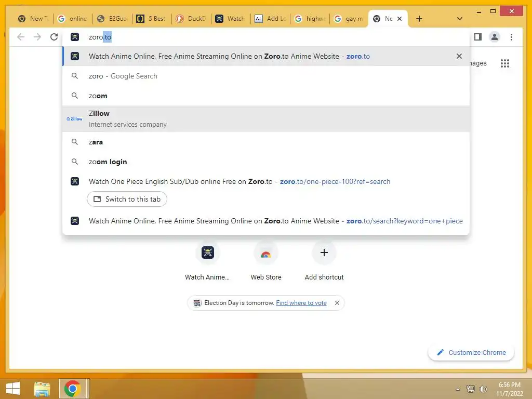Select the zoro.to search keyword one+piece suggestion

pyautogui.click(x=266, y=221)
